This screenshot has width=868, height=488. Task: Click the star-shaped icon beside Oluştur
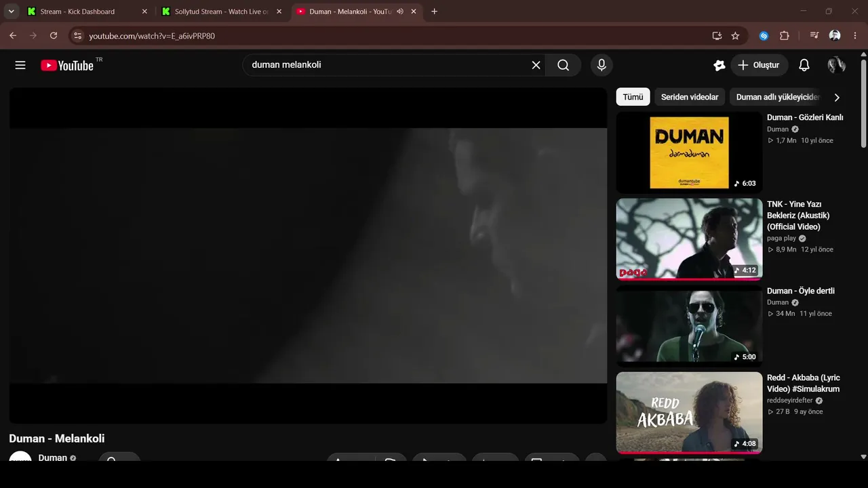point(719,65)
